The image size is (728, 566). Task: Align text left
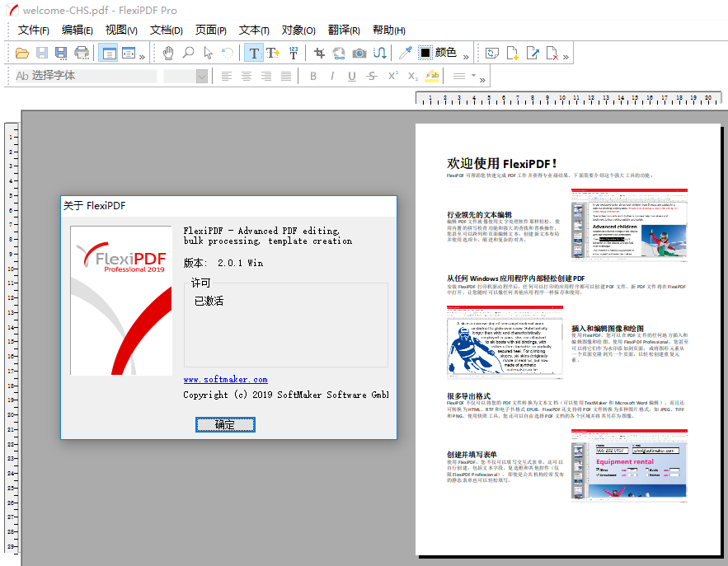point(227,76)
